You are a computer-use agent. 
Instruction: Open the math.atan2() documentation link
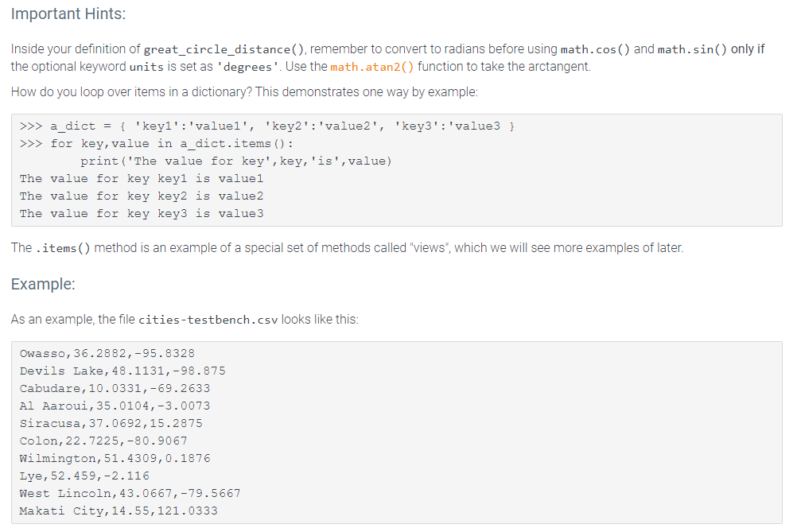[x=372, y=67]
